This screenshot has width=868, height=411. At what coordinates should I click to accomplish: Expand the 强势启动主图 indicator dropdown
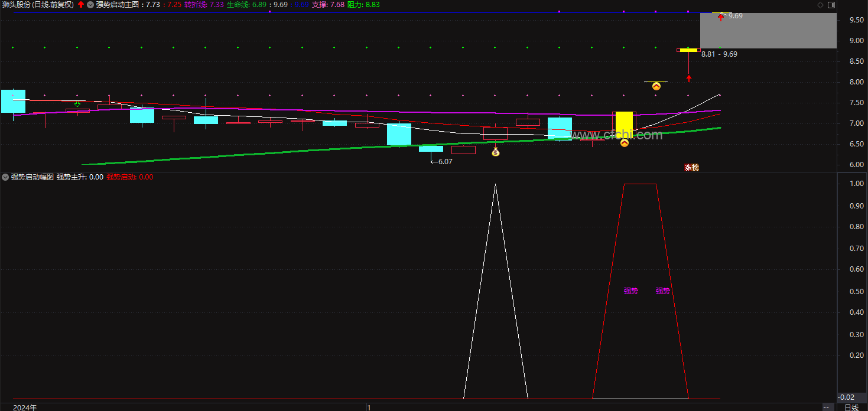point(90,5)
